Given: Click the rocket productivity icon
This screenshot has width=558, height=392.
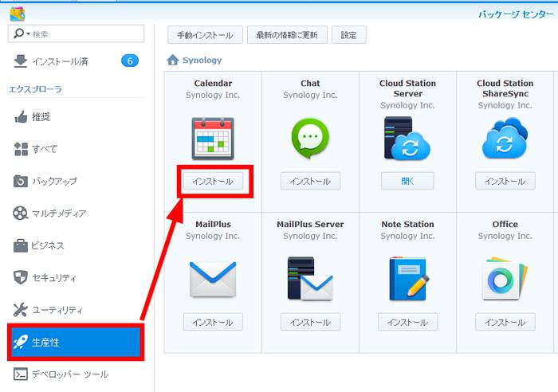Looking at the screenshot, I should click(x=20, y=342).
